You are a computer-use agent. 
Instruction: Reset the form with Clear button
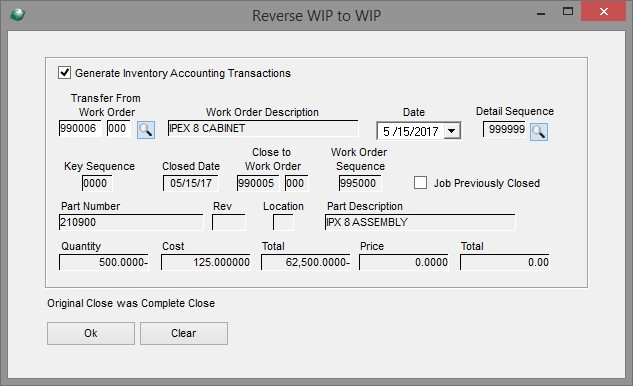click(x=184, y=333)
